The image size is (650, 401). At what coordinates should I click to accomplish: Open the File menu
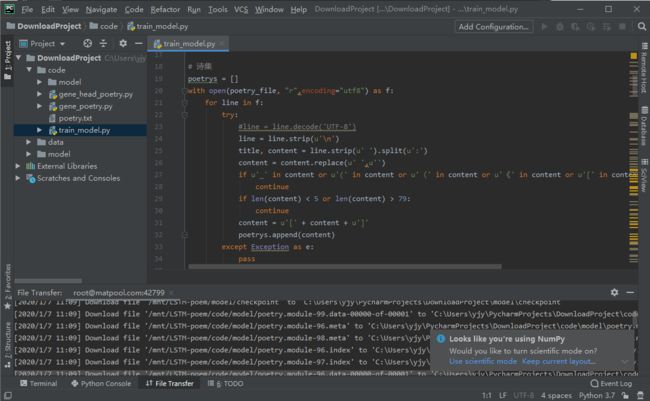tap(27, 9)
